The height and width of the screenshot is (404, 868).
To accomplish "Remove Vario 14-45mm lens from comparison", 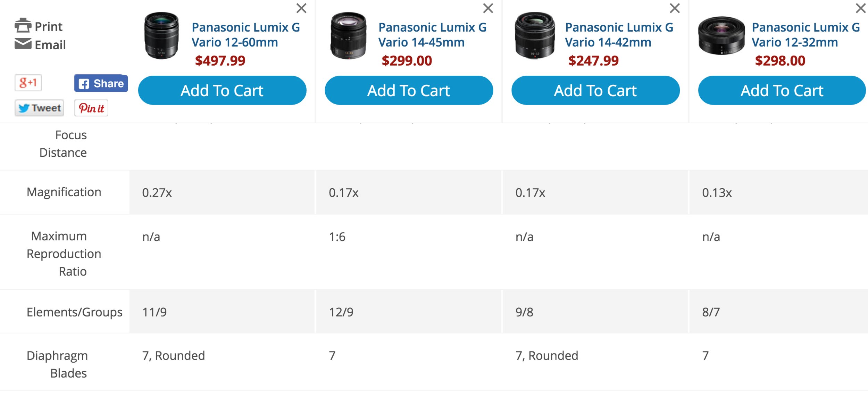I will (488, 8).
